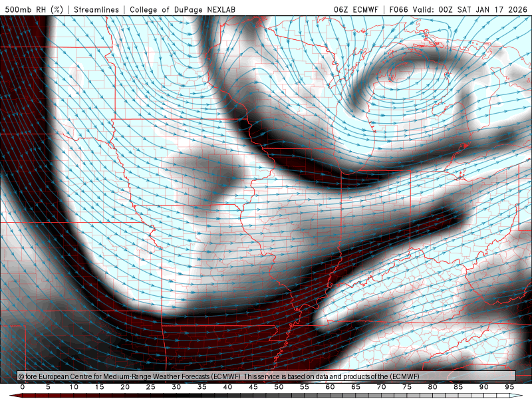The width and height of the screenshot is (532, 399).
Task: Click the '45' label on the color scale
Action: pos(253,387)
